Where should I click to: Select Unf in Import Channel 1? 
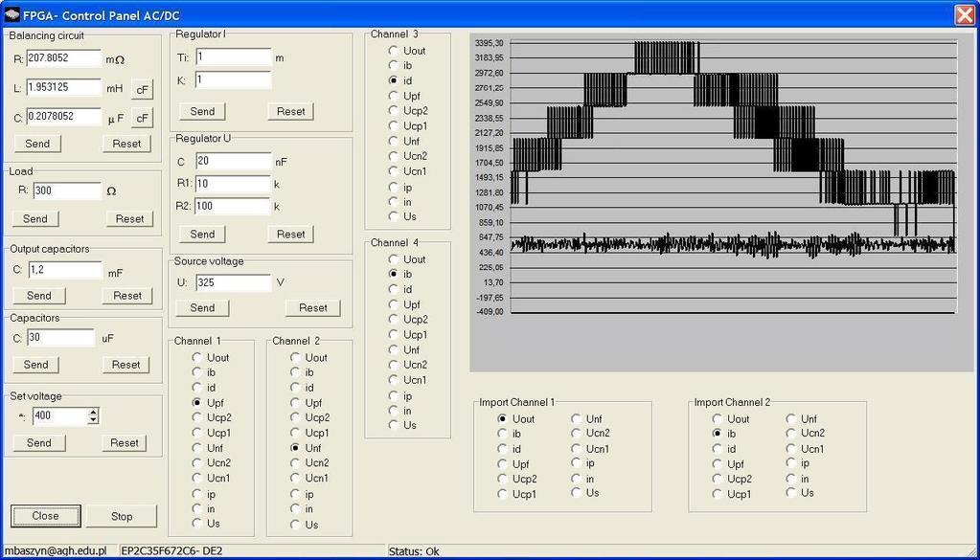tap(586, 418)
